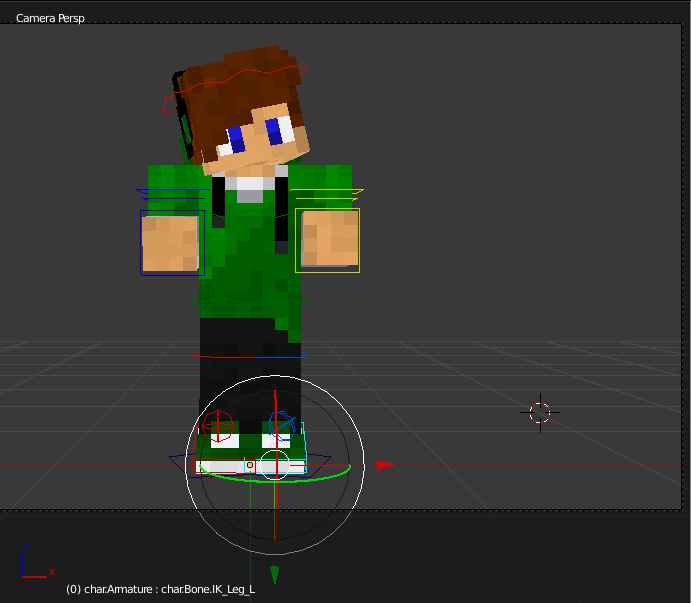Grab the red X-axis manipulator arrow
The image size is (691, 603).
point(385,465)
